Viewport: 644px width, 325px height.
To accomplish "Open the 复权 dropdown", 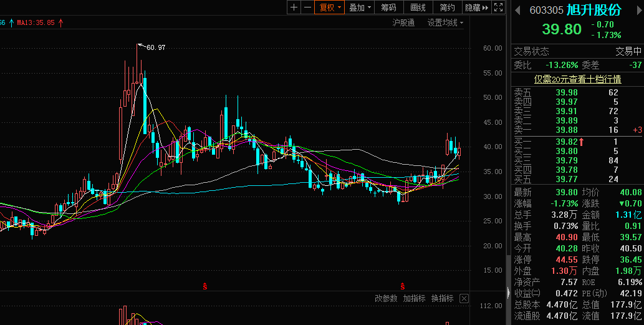I will pyautogui.click(x=330, y=7).
